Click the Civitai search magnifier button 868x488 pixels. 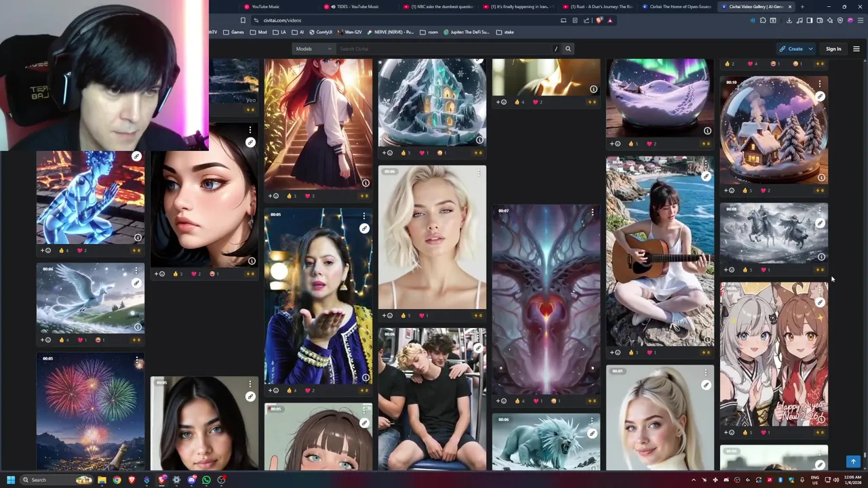(568, 49)
